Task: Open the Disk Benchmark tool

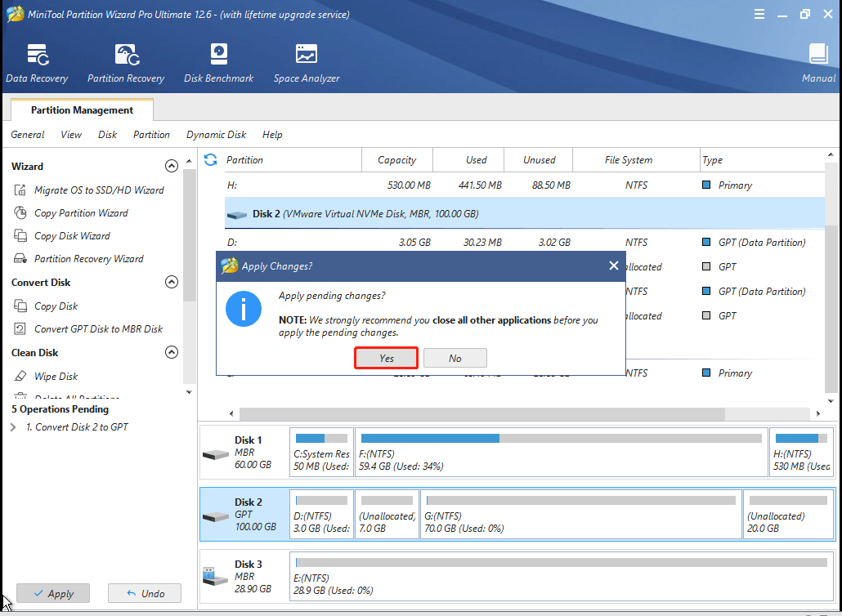Action: click(x=218, y=64)
